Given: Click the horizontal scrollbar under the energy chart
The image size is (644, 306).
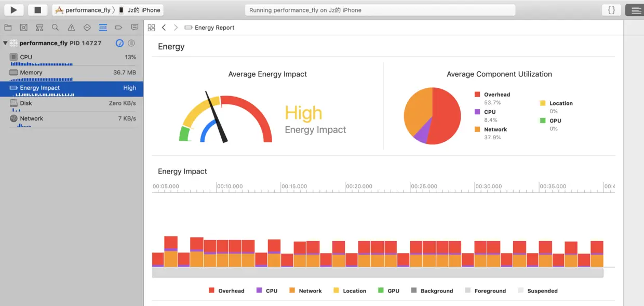Looking at the screenshot, I should coord(378,273).
